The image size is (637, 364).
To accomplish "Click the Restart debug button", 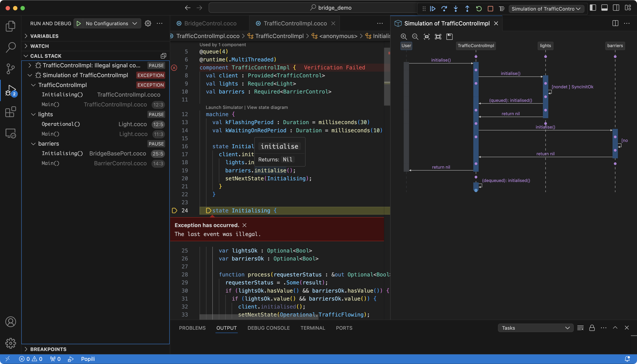I will [x=479, y=9].
